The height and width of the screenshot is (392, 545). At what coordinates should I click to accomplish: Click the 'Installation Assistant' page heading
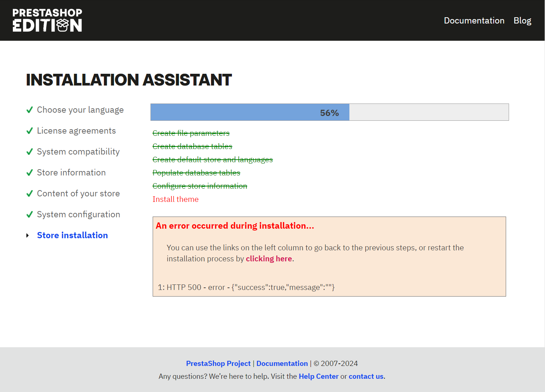point(129,80)
